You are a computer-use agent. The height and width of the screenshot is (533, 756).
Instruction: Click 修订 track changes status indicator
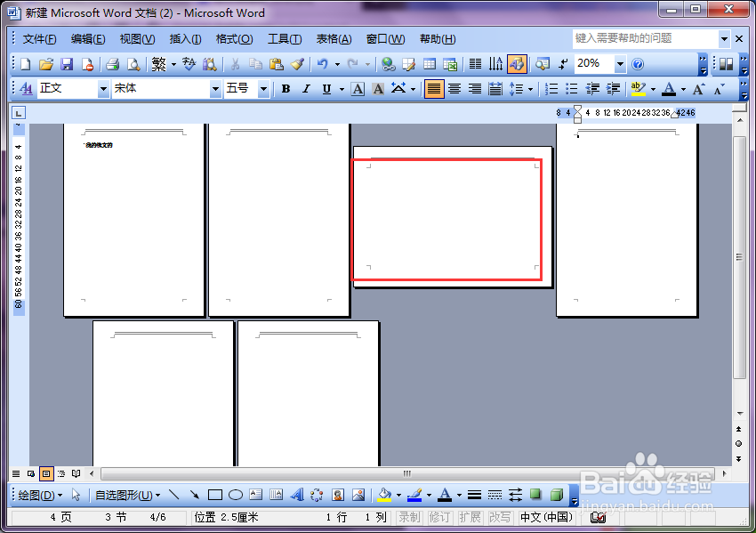click(439, 518)
